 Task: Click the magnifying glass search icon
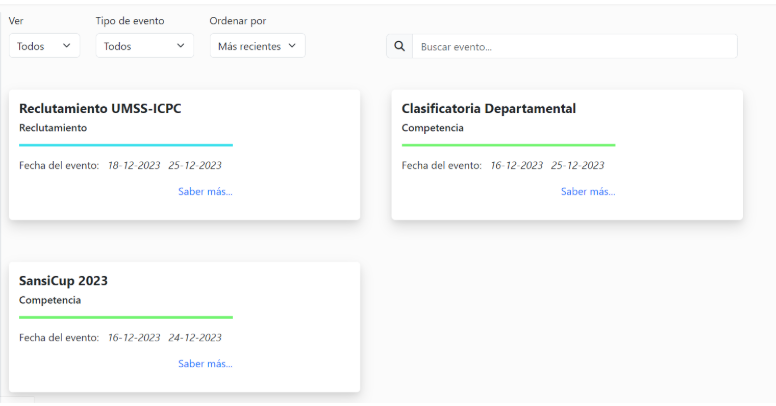click(399, 46)
